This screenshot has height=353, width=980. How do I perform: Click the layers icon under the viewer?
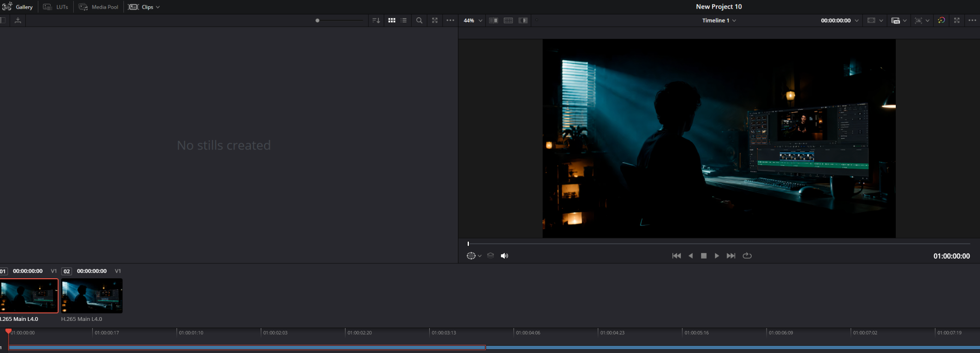(x=490, y=256)
